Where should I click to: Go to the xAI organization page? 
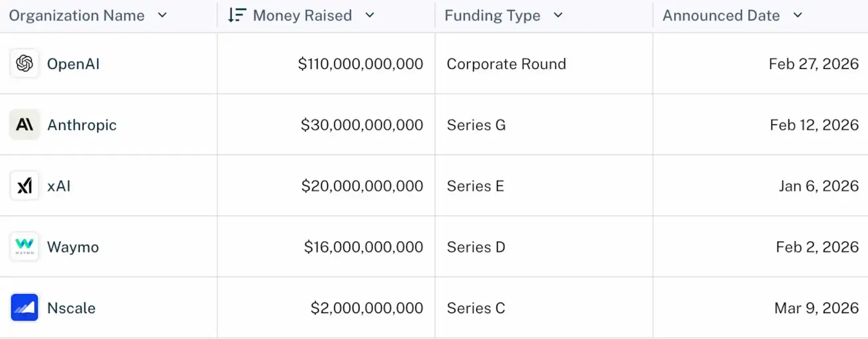pos(59,186)
